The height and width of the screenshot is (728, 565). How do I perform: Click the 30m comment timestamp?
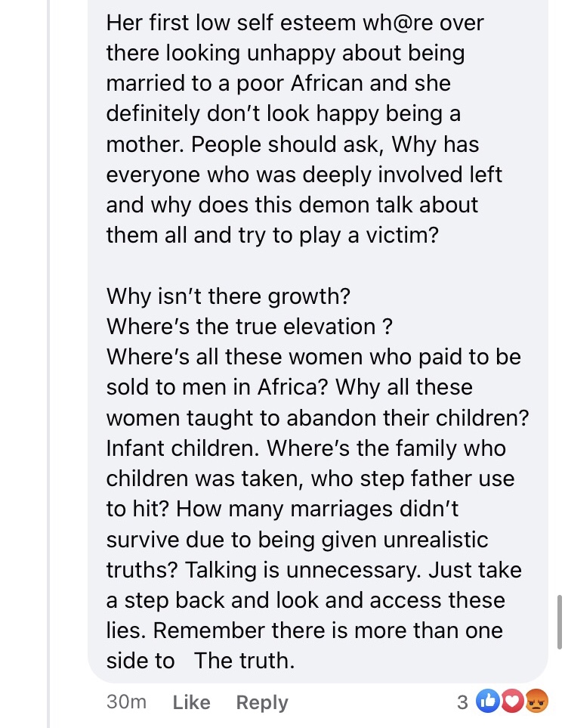pyautogui.click(x=126, y=702)
